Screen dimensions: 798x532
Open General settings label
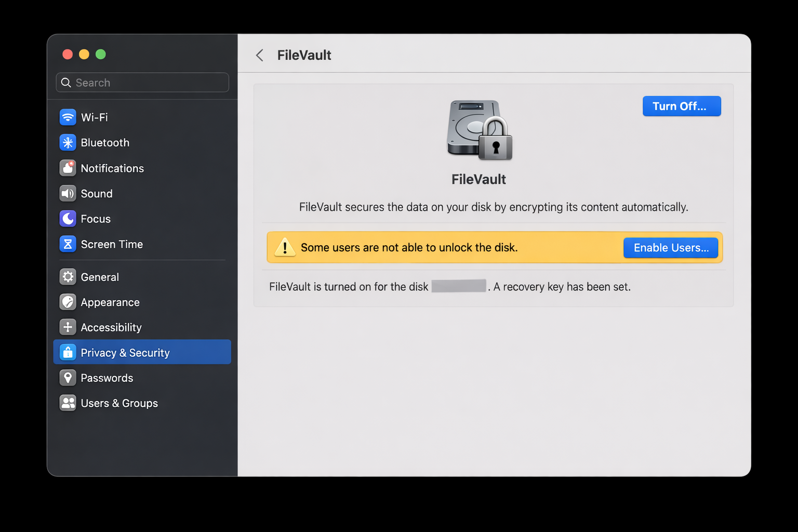100,277
